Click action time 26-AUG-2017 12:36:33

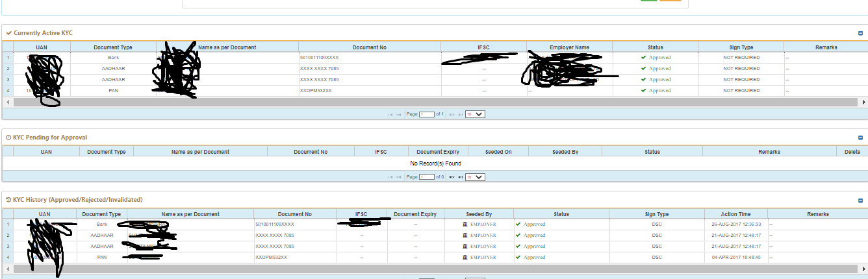click(x=735, y=224)
